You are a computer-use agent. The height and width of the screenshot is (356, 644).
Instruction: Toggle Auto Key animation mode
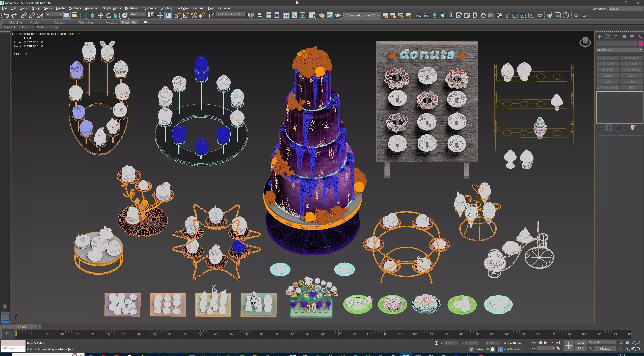point(581,343)
